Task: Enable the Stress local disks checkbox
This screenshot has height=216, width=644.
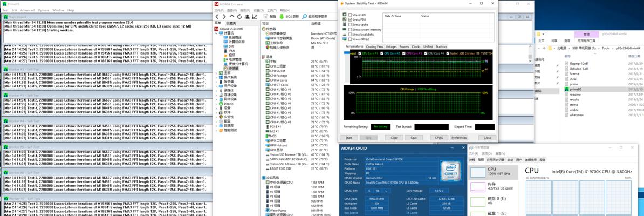Action: point(350,35)
